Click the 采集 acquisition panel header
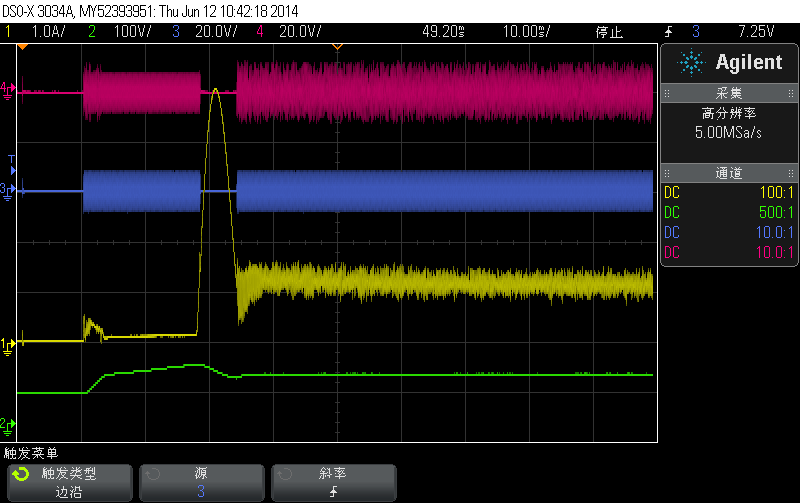 (729, 93)
